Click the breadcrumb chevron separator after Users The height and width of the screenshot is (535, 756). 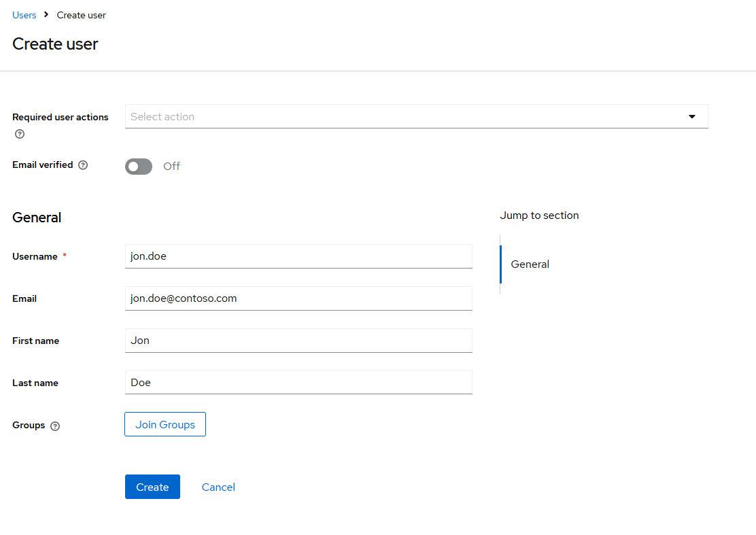point(47,15)
